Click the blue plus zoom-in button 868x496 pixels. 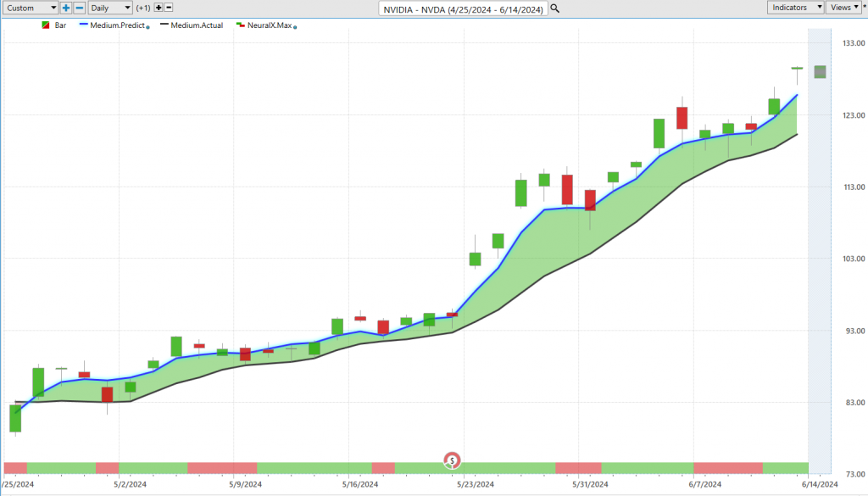click(x=66, y=8)
